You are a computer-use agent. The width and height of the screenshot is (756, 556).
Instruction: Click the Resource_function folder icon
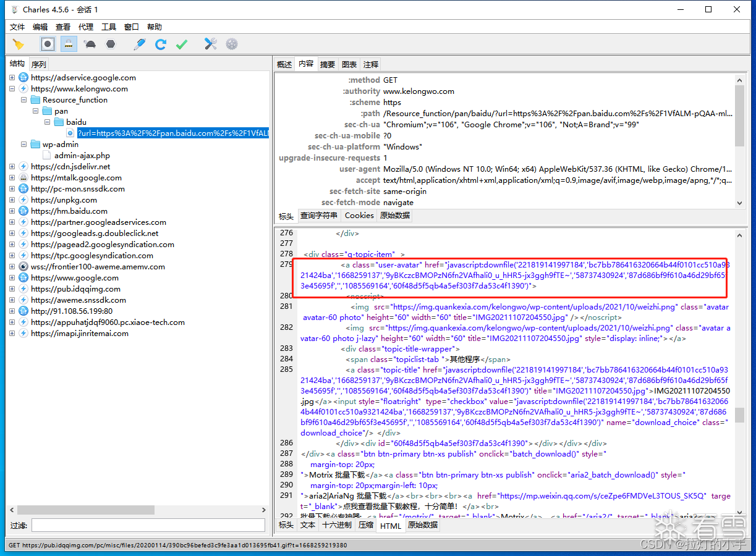pos(36,100)
